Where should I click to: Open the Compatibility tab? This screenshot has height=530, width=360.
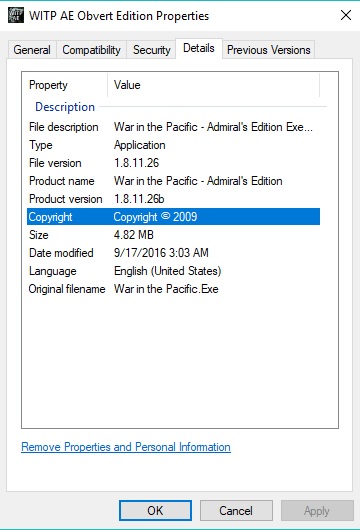(91, 50)
